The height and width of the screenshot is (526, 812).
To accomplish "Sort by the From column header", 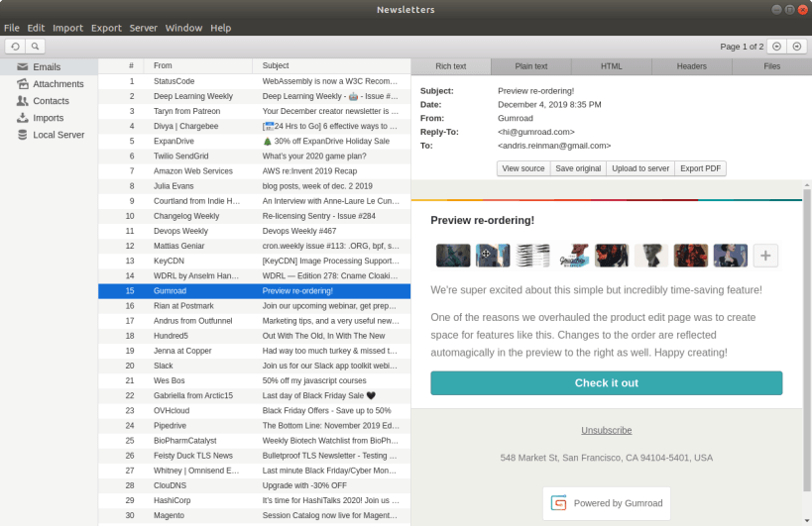I will (198, 65).
